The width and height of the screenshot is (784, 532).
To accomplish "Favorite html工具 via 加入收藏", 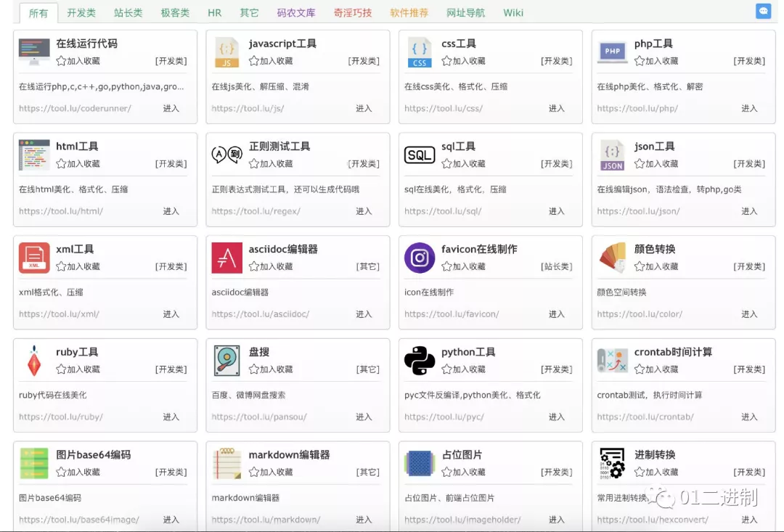I will [78, 163].
